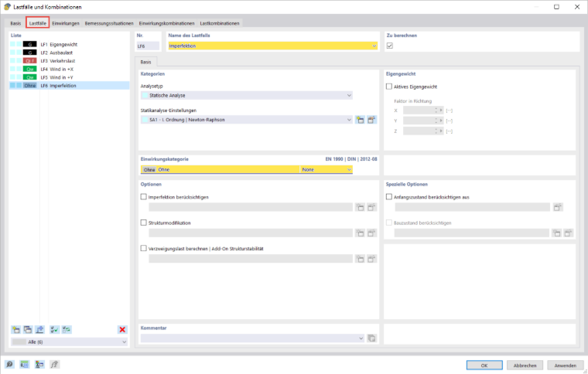Enable Aktives Eigengewicht

pos(389,87)
